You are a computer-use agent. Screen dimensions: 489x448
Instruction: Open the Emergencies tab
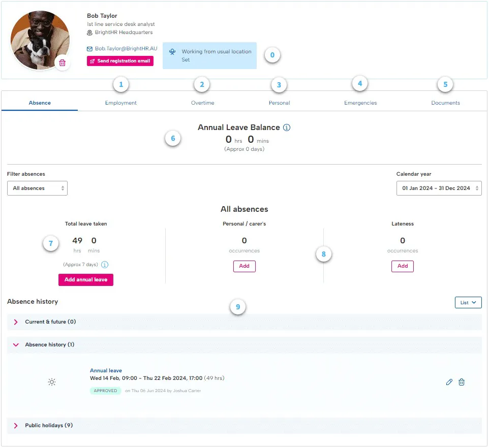coord(360,103)
